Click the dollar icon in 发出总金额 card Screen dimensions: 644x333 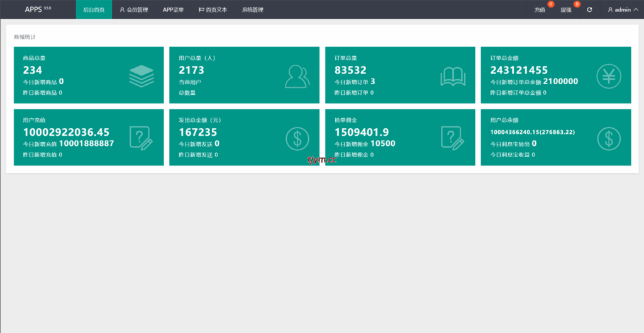pyautogui.click(x=297, y=138)
